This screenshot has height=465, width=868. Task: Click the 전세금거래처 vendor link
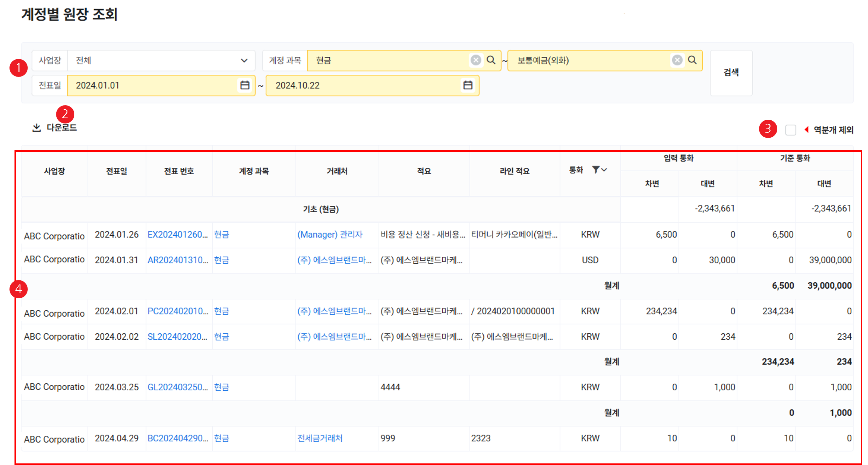coord(320,438)
